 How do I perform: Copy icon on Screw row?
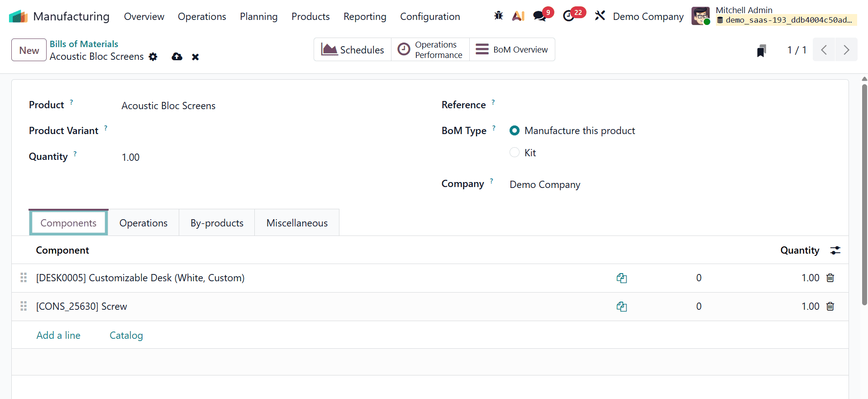(x=622, y=307)
